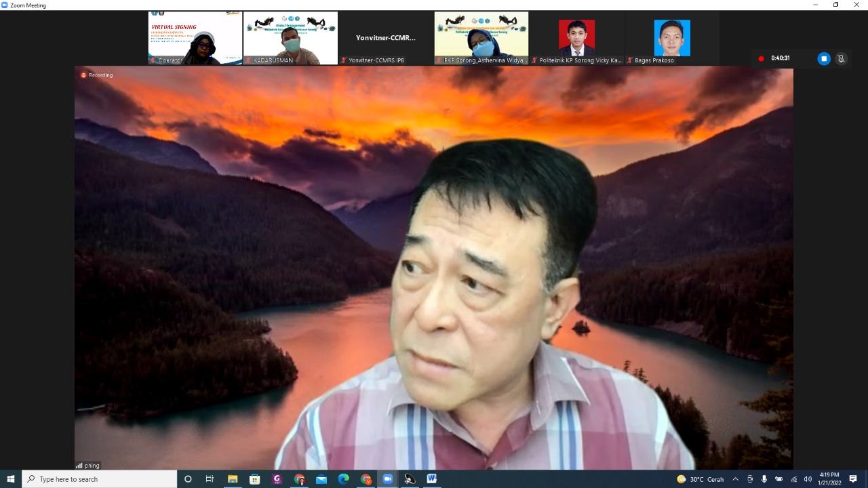868x488 pixels.
Task: Select the Yonvitner-CCMRS IPB participant tile
Action: [386, 38]
